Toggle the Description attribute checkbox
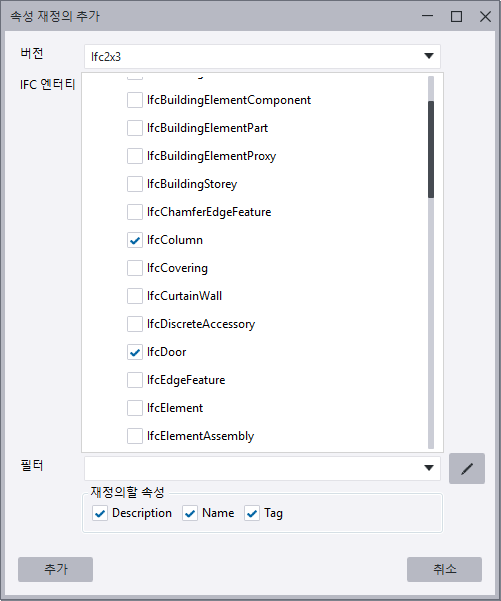This screenshot has width=501, height=601. tap(100, 513)
